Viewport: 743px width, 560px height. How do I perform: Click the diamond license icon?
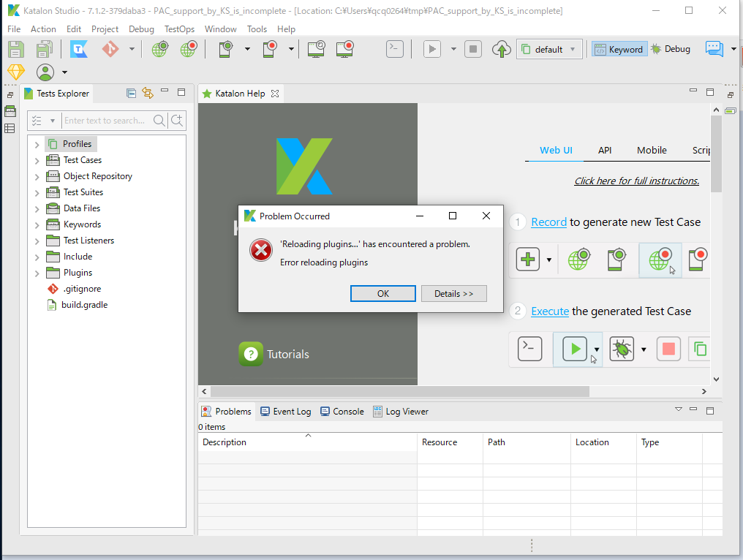[x=15, y=72]
